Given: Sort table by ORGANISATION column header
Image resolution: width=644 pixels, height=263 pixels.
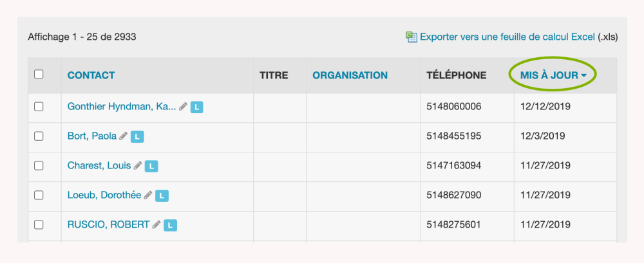Looking at the screenshot, I should 350,75.
